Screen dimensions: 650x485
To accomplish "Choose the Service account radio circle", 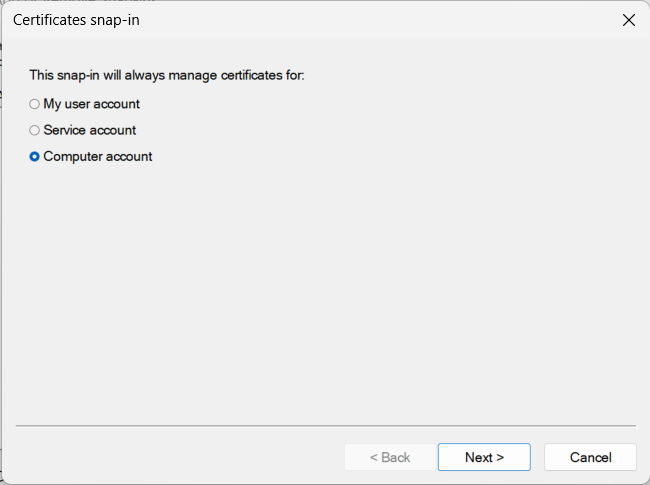I will (34, 130).
